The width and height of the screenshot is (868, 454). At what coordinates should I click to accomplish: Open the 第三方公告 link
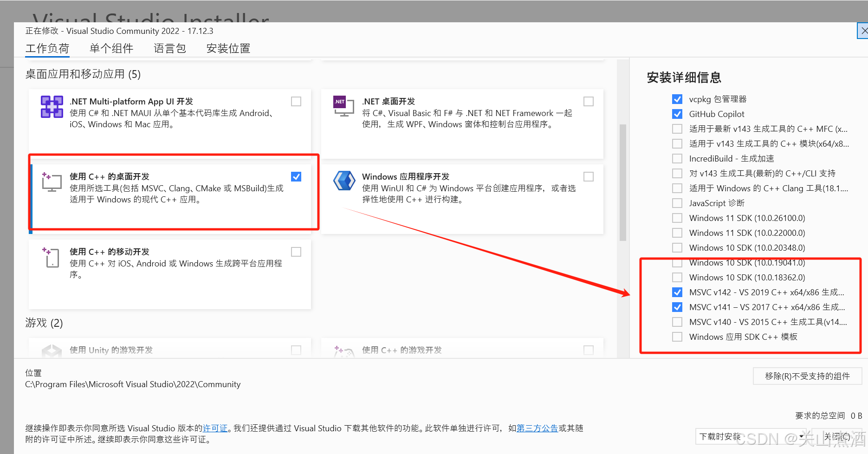(537, 428)
